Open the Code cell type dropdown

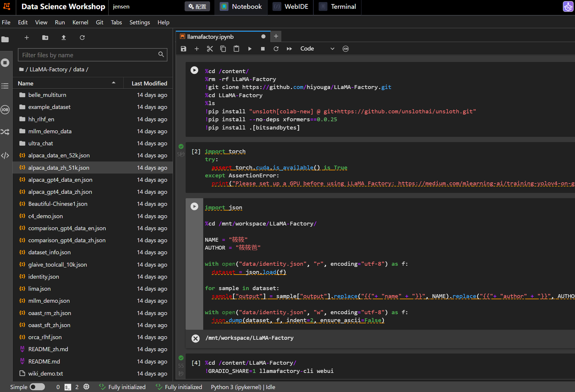[x=317, y=49]
